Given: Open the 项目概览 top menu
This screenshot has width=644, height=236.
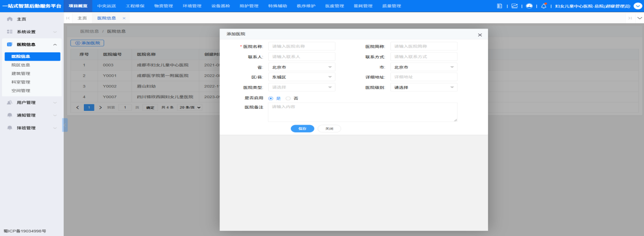Looking at the screenshot, I should tap(78, 6).
